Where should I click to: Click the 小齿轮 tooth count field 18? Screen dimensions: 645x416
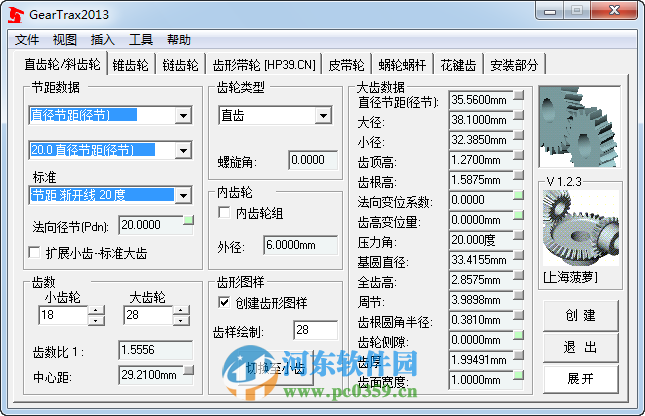(63, 315)
